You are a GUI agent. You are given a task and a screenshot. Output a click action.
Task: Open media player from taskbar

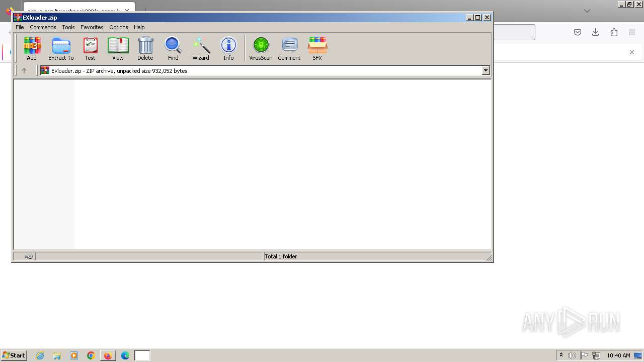[x=74, y=355]
